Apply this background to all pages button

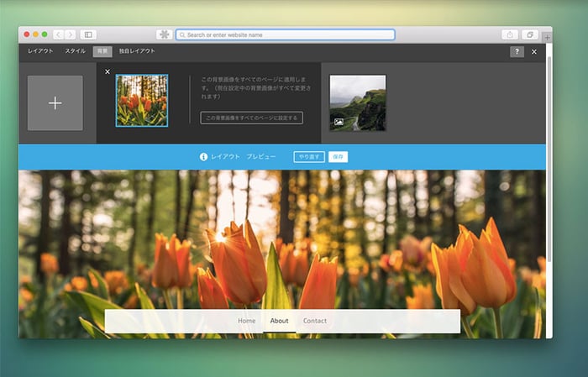coord(252,118)
